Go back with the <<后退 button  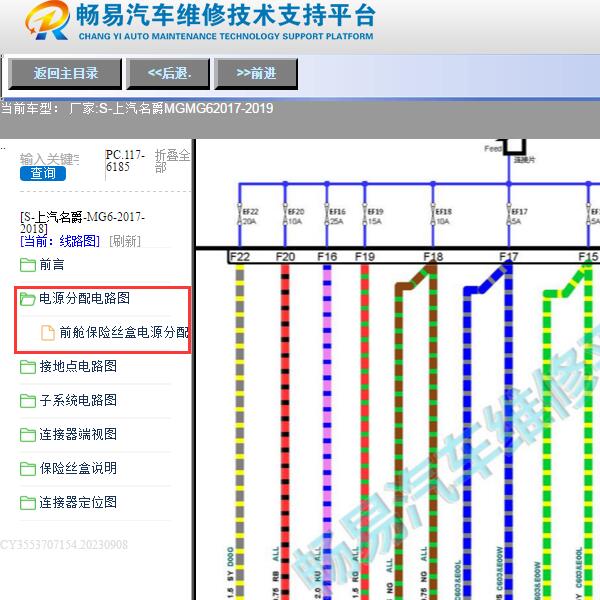pyautogui.click(x=168, y=73)
